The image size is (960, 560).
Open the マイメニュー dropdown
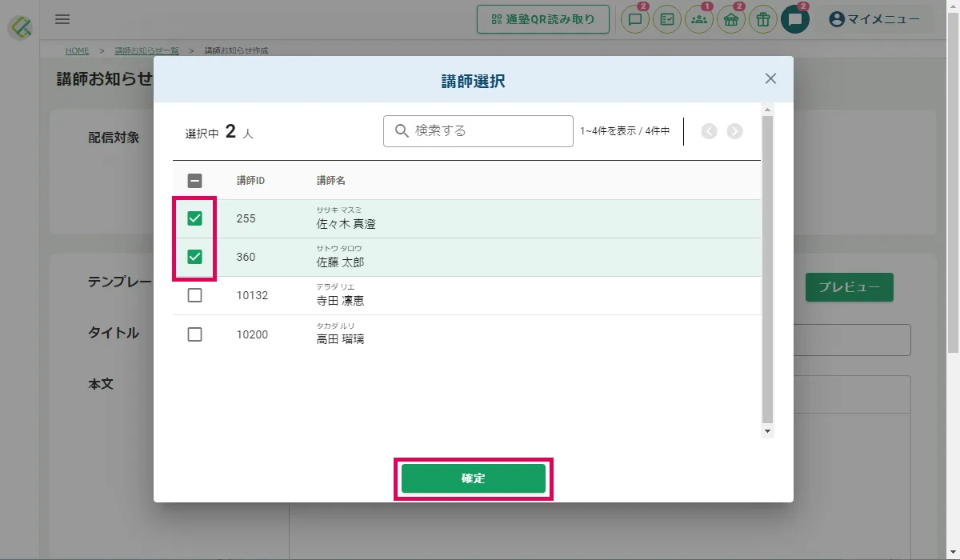[x=875, y=20]
